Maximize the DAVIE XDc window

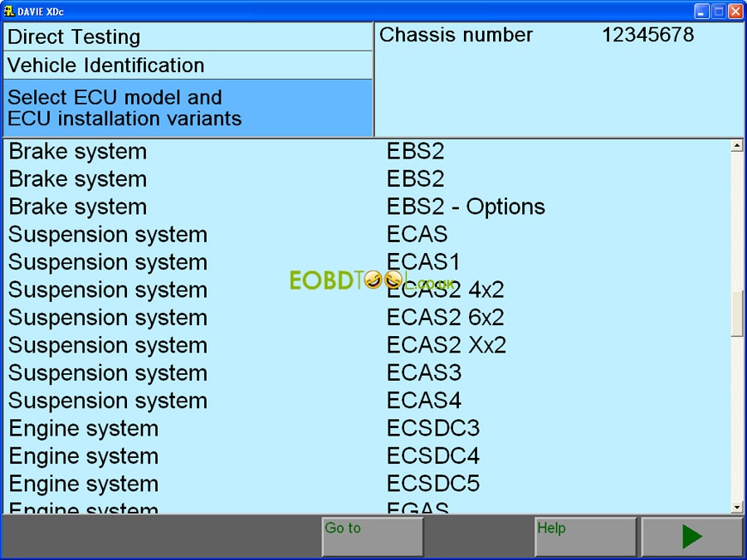719,12
